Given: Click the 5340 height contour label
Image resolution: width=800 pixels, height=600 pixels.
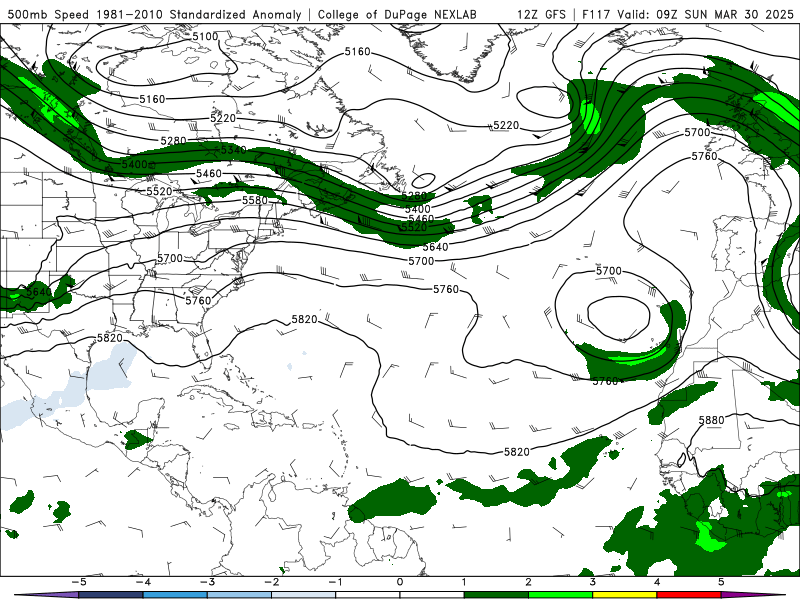Looking at the screenshot, I should tap(233, 150).
